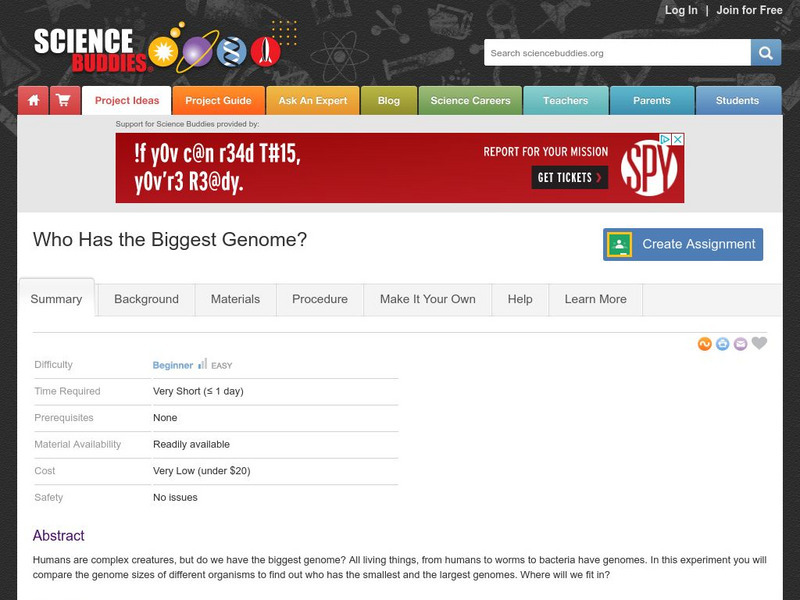Screen dimensions: 800x600
Task: Click 'Very Low (under $20)' value
Action: tap(202, 471)
